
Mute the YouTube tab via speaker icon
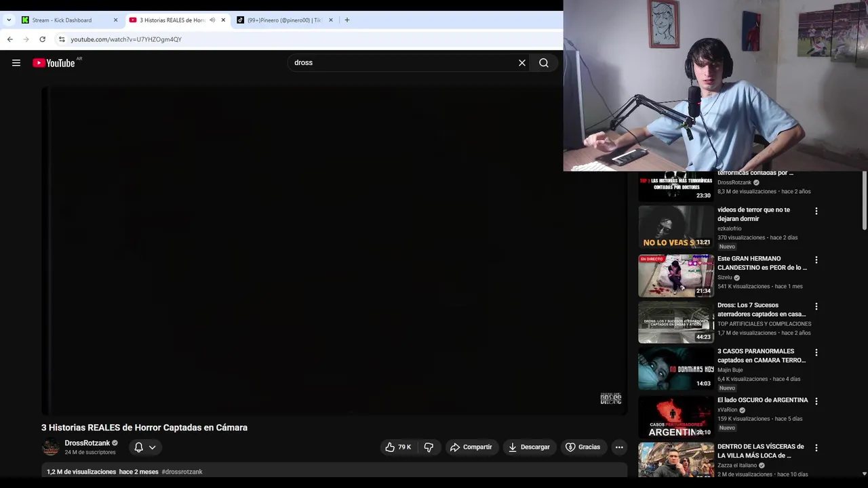212,20
